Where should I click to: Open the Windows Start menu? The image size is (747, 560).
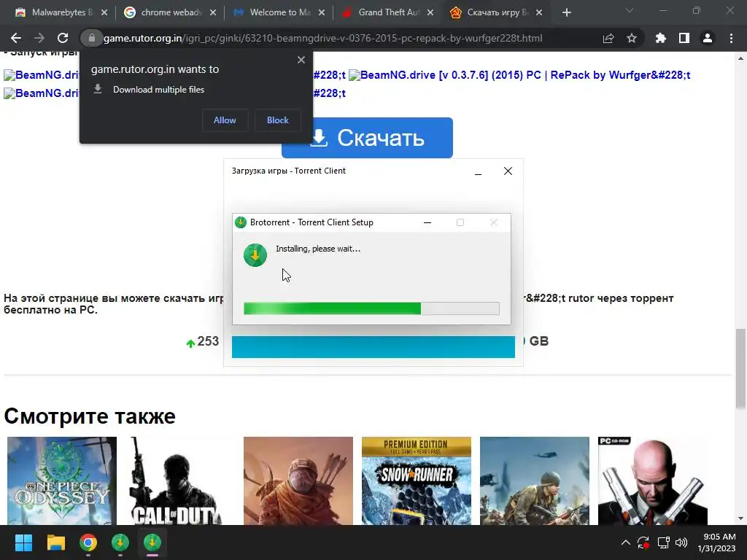pos(23,542)
